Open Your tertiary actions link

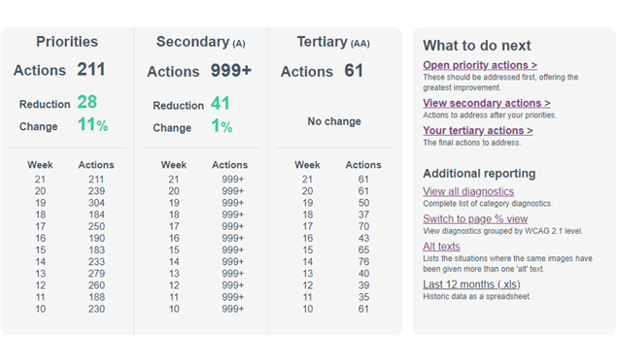[x=478, y=130]
